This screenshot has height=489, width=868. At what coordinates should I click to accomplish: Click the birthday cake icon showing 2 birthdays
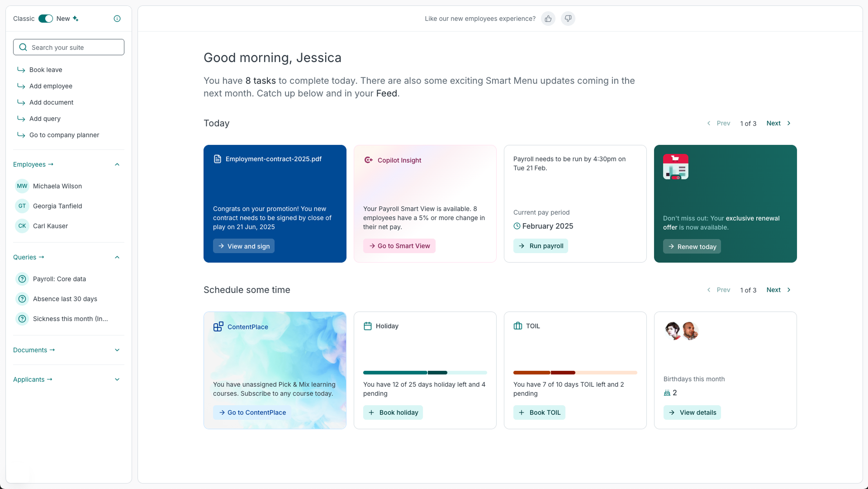pos(668,393)
